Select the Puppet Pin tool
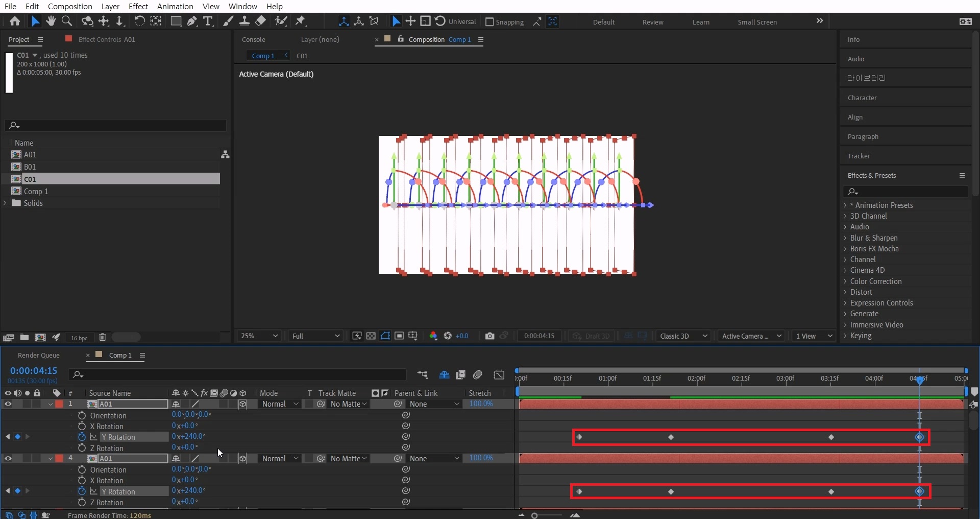Viewport: 980px width, 519px height. [x=301, y=21]
